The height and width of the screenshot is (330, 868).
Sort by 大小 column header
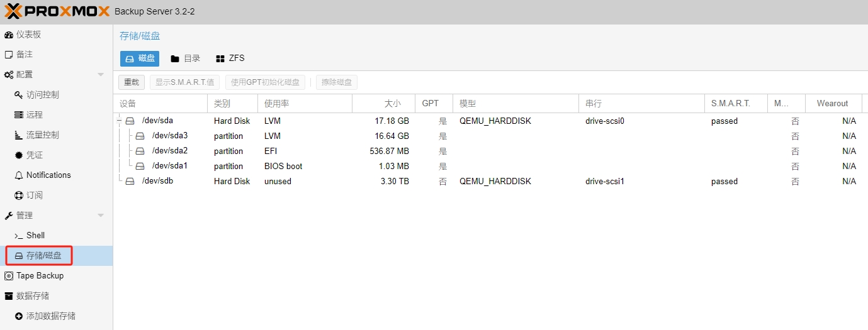coord(383,103)
